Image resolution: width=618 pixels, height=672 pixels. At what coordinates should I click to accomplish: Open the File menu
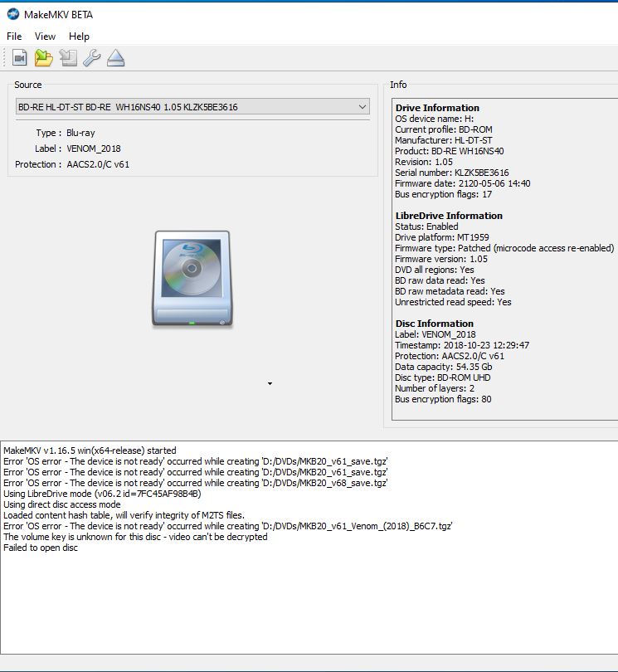pos(14,37)
